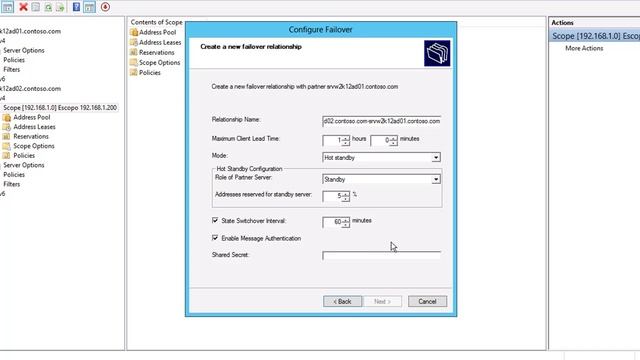Select Server Options under second server
The height and width of the screenshot is (360, 640).
(x=24, y=165)
